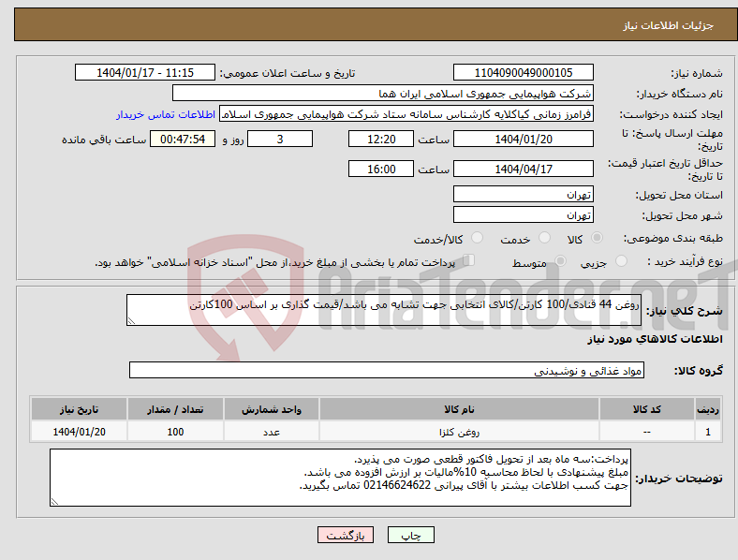Click the price validity date 1404/04/17 field

(523, 169)
